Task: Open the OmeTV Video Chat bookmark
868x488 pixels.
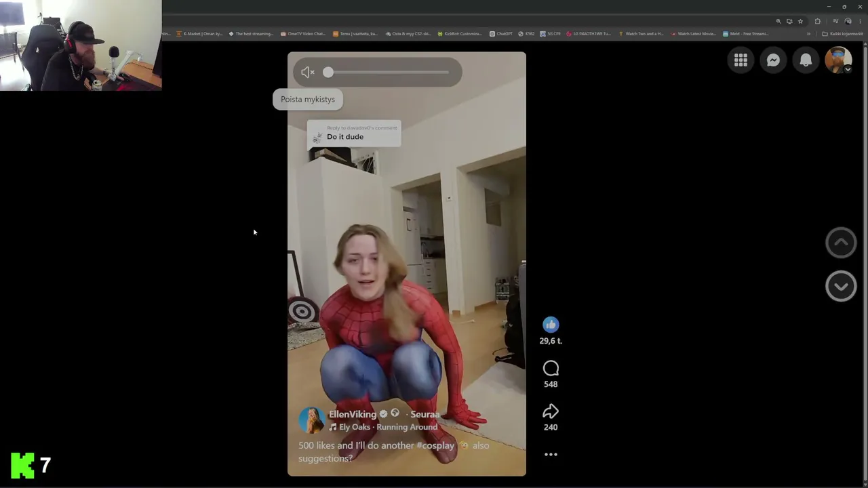Action: point(303,33)
